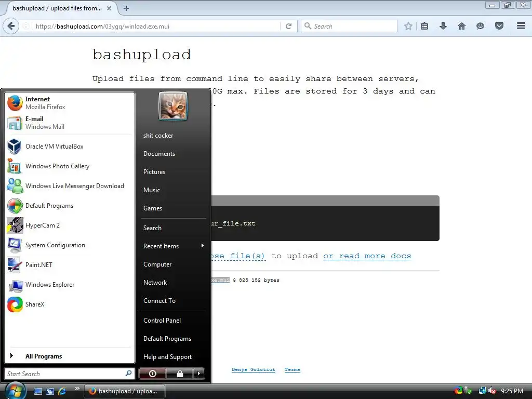Click Show Desktop quick launch icon
This screenshot has width=532, height=399.
pos(37,391)
